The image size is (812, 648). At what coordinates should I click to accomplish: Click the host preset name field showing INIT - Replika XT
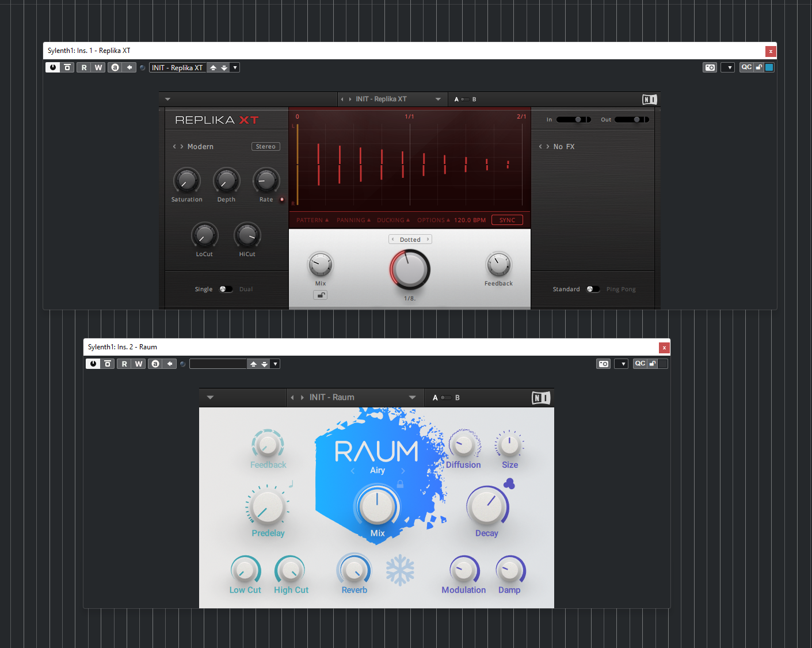(x=178, y=67)
